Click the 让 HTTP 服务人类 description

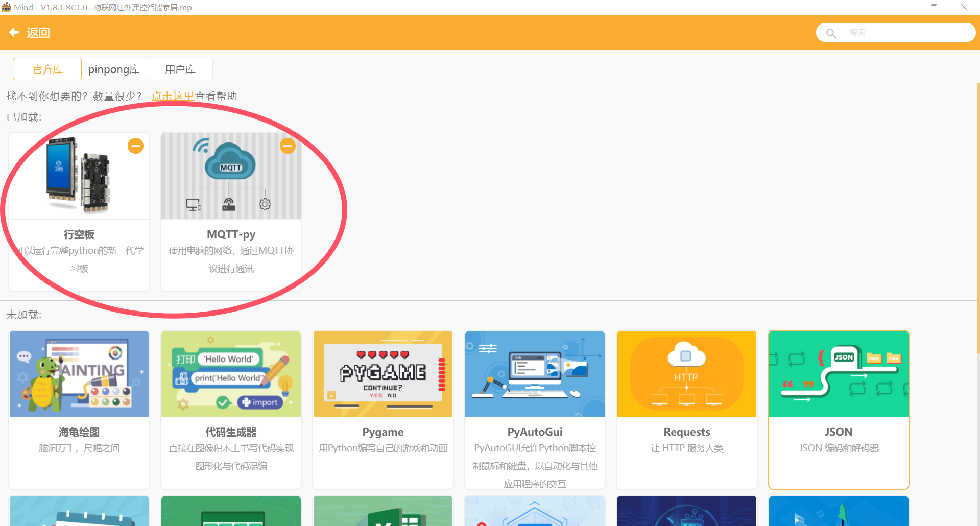(687, 448)
